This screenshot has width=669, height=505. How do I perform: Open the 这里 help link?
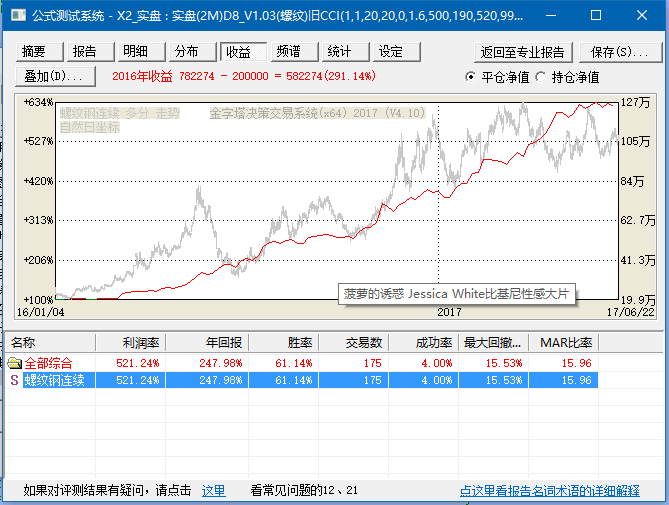click(214, 491)
